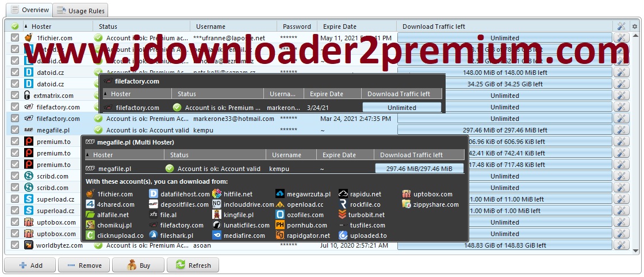
Task: Toggle checkbox of 34.25 GiB datoid.cz row
Action: click(15, 84)
